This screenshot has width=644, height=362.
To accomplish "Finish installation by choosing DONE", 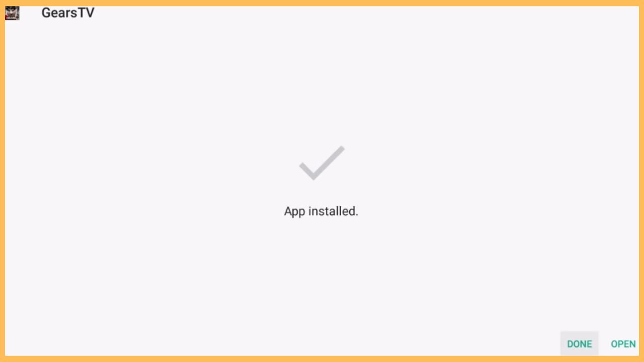I will 579,344.
